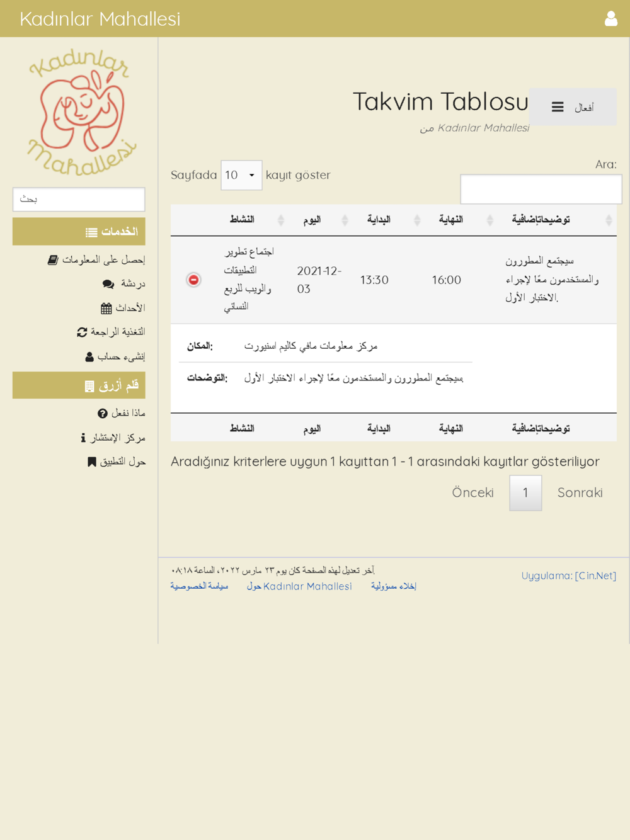This screenshot has width=630, height=840.
Task: Open الخدمات section header in sidebar
Action: pyautogui.click(x=79, y=232)
